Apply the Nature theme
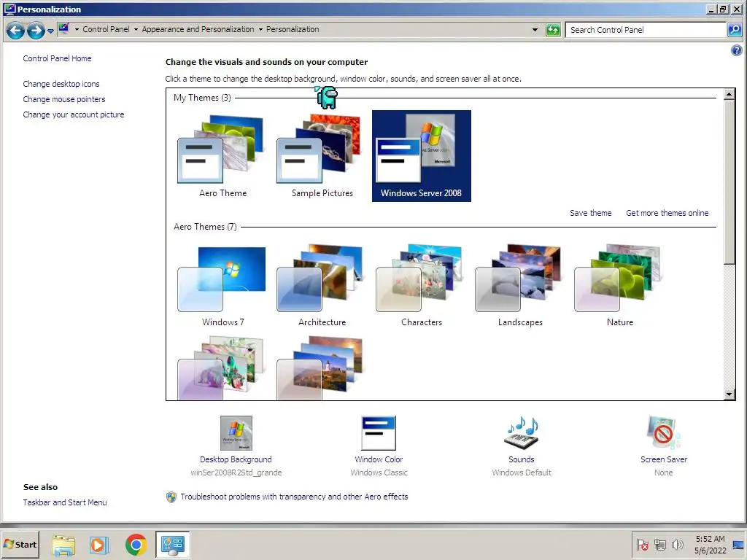 619,285
